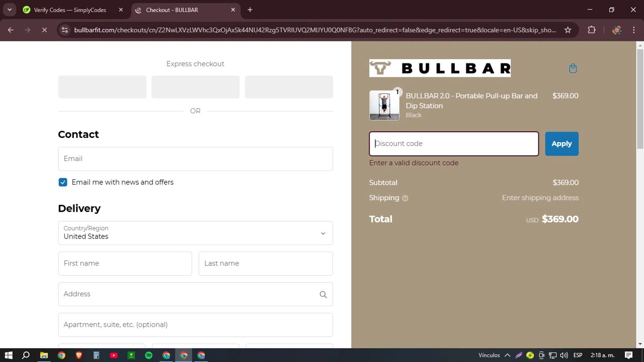644x362 pixels.
Task: Click the "Enter a valid discount code" message
Action: [414, 163]
